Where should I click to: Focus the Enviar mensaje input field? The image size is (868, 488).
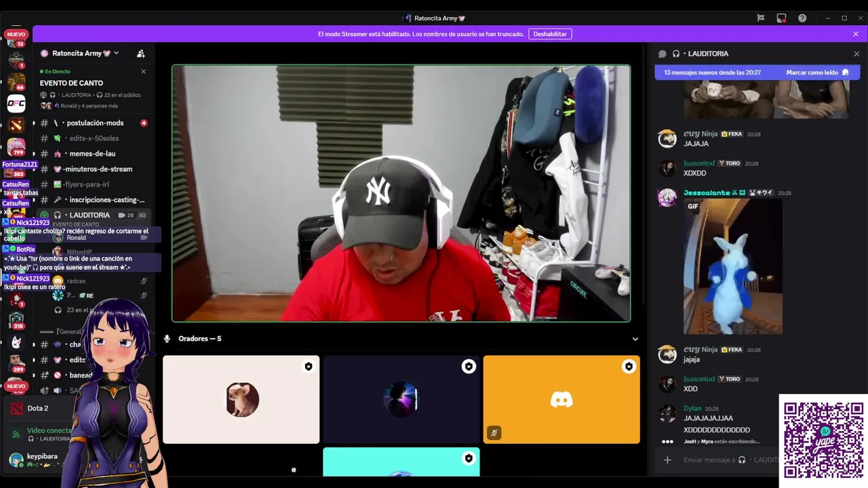coord(731,460)
